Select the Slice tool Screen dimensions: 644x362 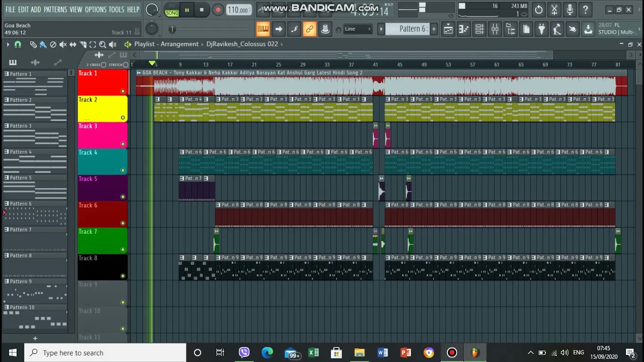[x=83, y=44]
